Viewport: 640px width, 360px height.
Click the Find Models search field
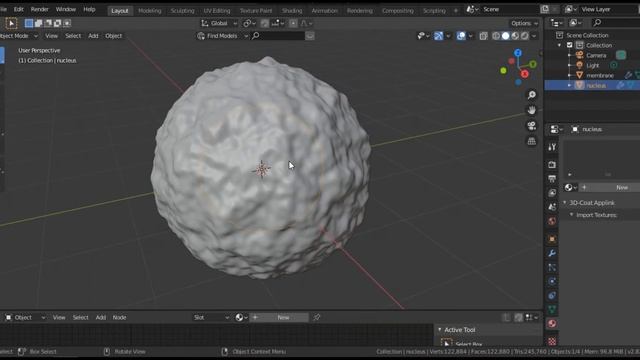(278, 36)
